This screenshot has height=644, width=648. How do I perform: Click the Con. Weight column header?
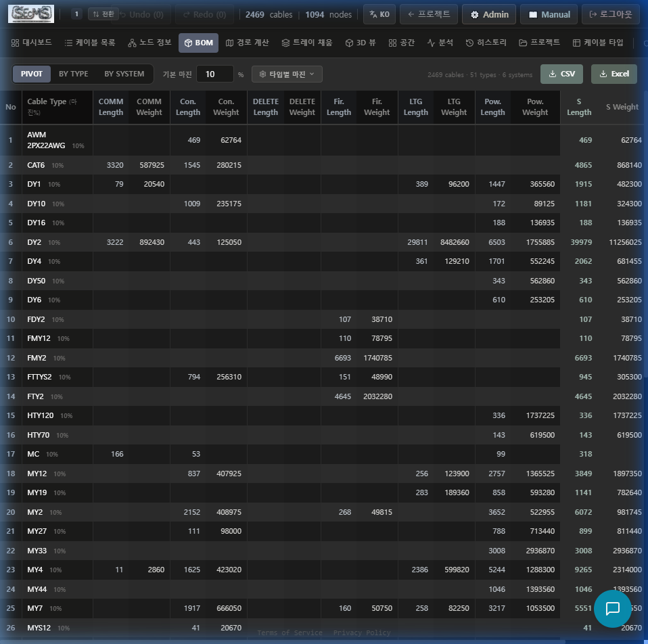pos(226,107)
